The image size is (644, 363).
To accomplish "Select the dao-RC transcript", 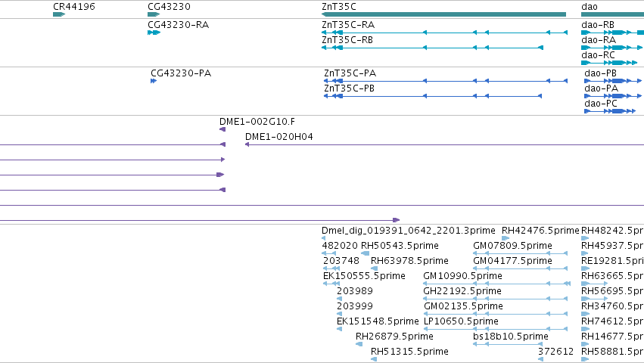I will [x=598, y=55].
